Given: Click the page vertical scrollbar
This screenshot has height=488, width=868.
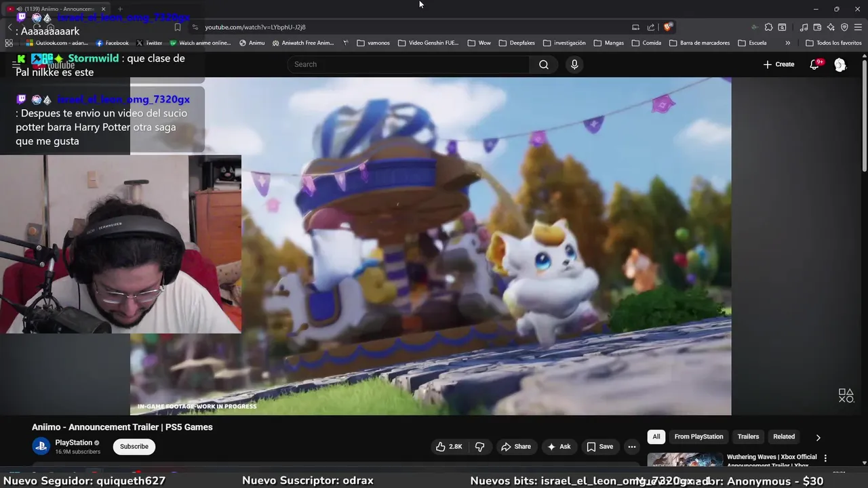Looking at the screenshot, I should pos(864,115).
